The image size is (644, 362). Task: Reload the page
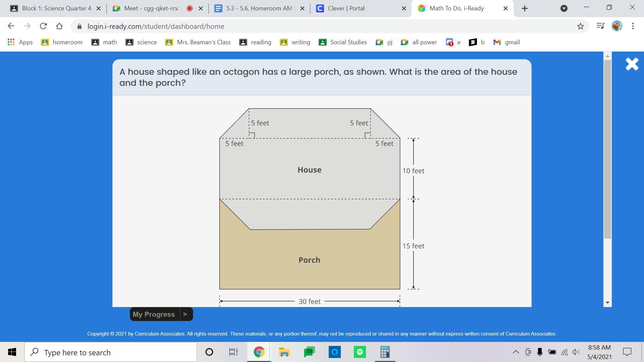[x=43, y=26]
